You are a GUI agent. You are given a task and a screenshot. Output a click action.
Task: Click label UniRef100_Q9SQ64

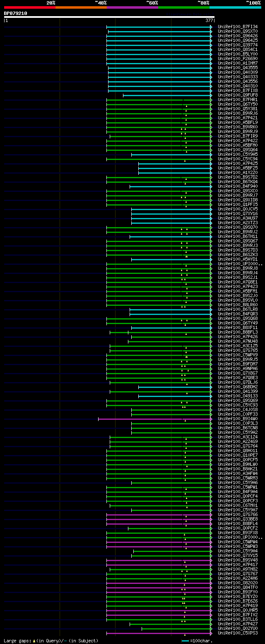238,150
